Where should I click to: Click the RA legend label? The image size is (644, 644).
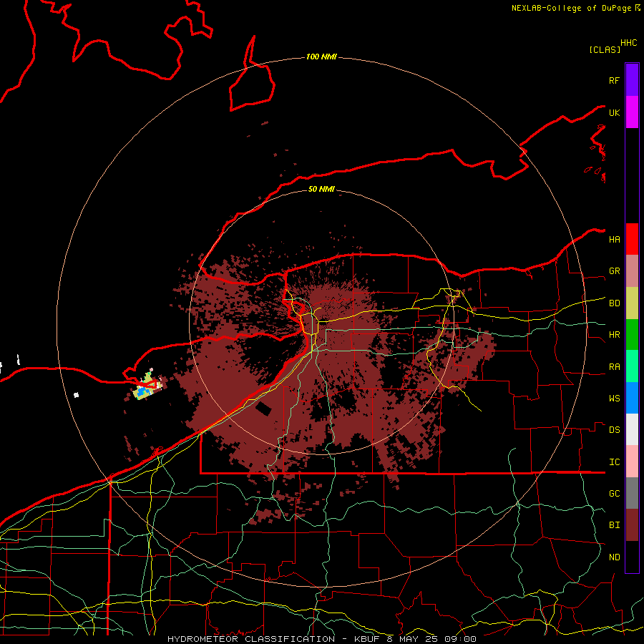tap(614, 367)
